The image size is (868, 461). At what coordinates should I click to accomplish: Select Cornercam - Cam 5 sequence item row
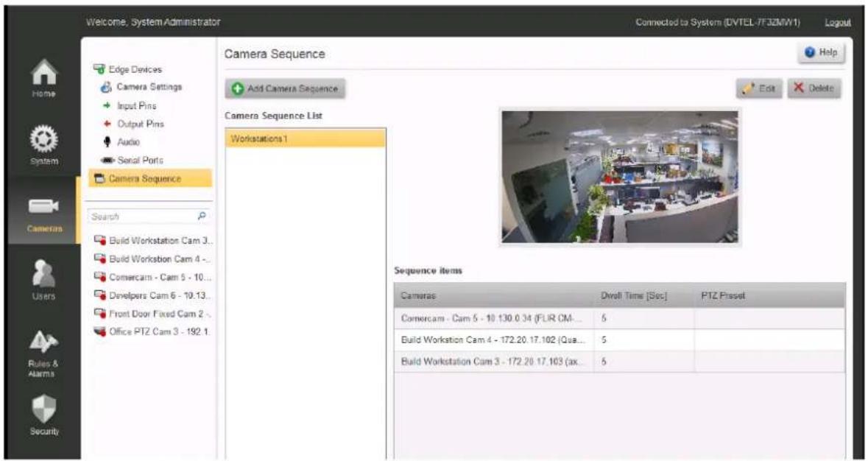(620, 319)
